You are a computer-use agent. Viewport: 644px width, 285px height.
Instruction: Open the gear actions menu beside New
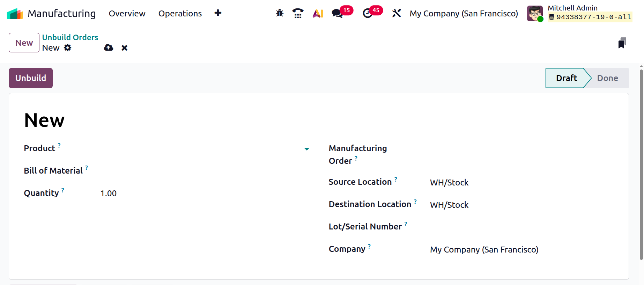68,48
